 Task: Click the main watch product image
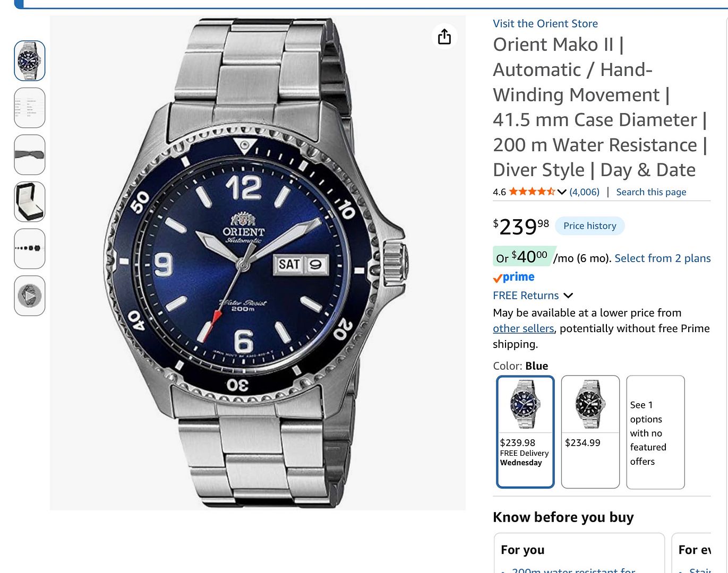258,263
